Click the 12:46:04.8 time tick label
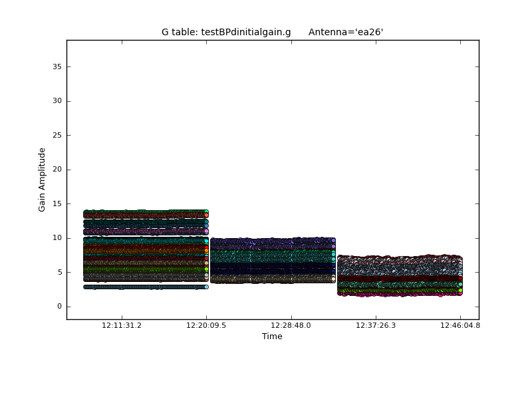The height and width of the screenshot is (399, 532). [460, 326]
